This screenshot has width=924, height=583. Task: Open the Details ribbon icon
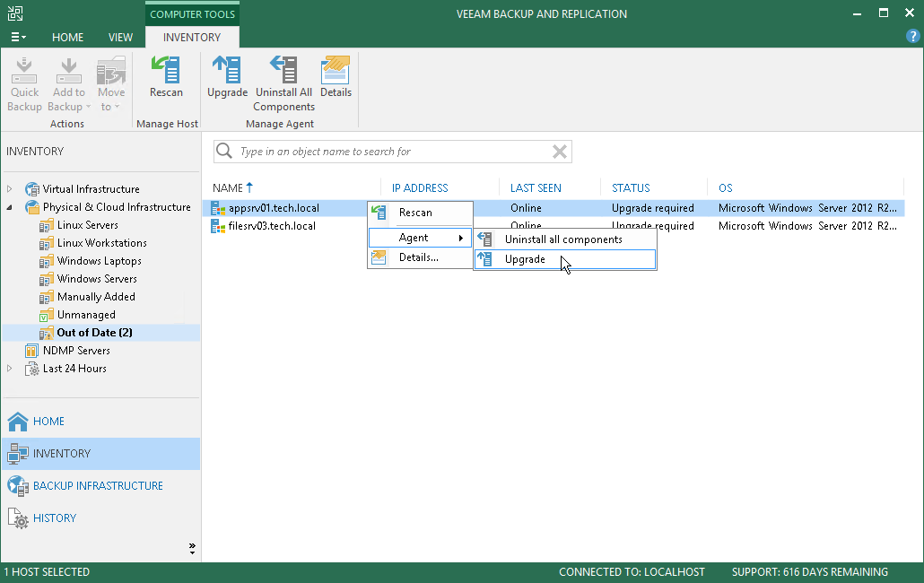pos(336,70)
